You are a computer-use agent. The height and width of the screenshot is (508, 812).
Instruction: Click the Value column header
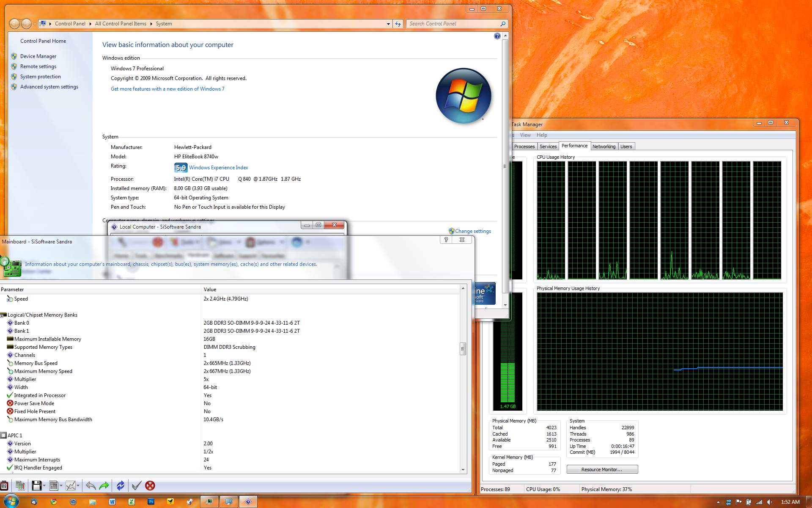330,290
